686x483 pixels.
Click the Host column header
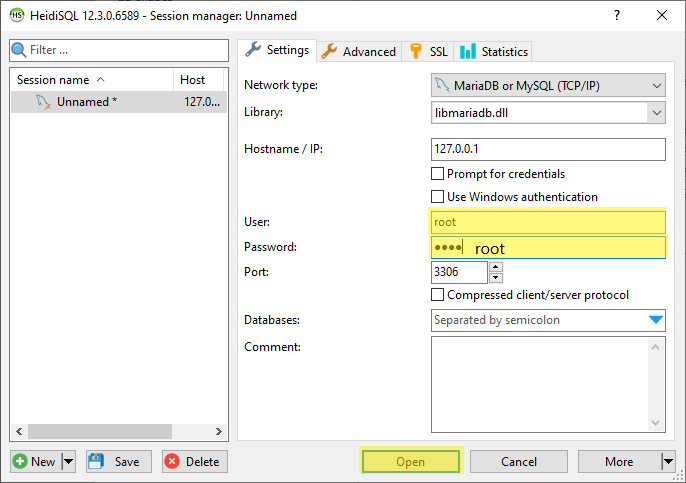point(199,80)
